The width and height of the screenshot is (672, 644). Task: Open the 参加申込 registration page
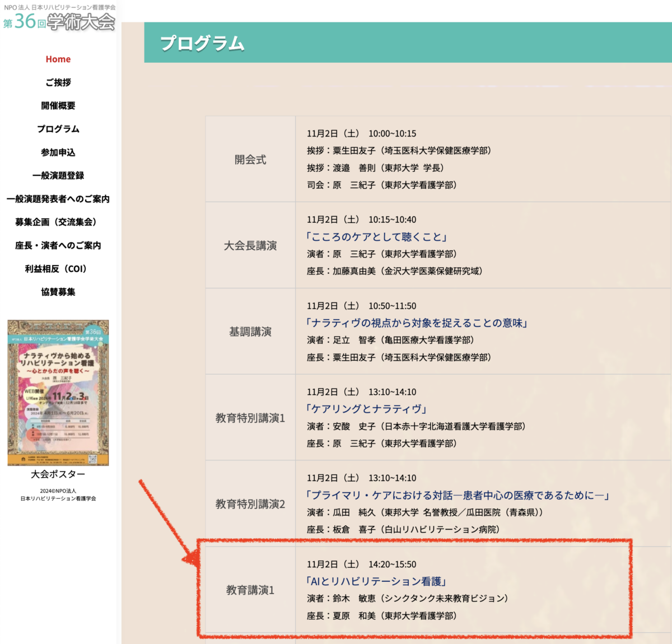pyautogui.click(x=58, y=152)
